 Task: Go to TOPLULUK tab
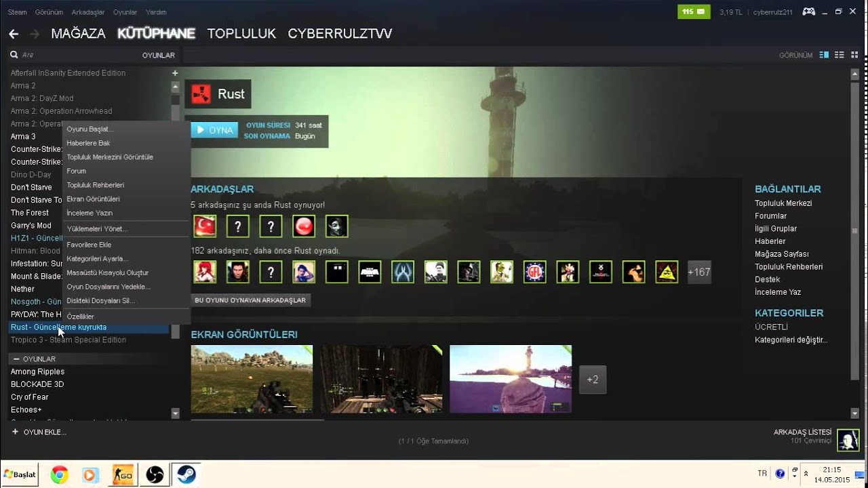coord(241,33)
